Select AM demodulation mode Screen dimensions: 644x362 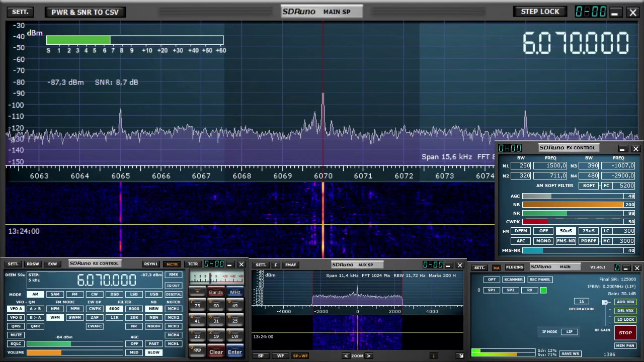[35, 294]
